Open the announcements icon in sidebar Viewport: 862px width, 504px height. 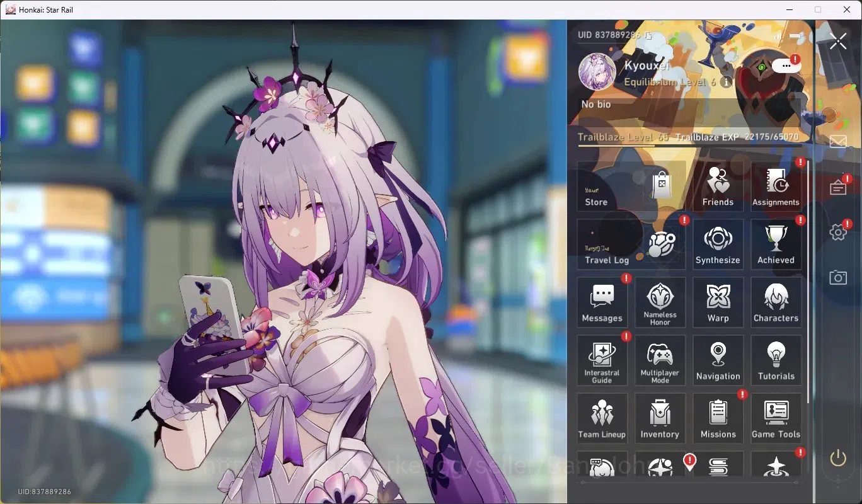point(837,187)
